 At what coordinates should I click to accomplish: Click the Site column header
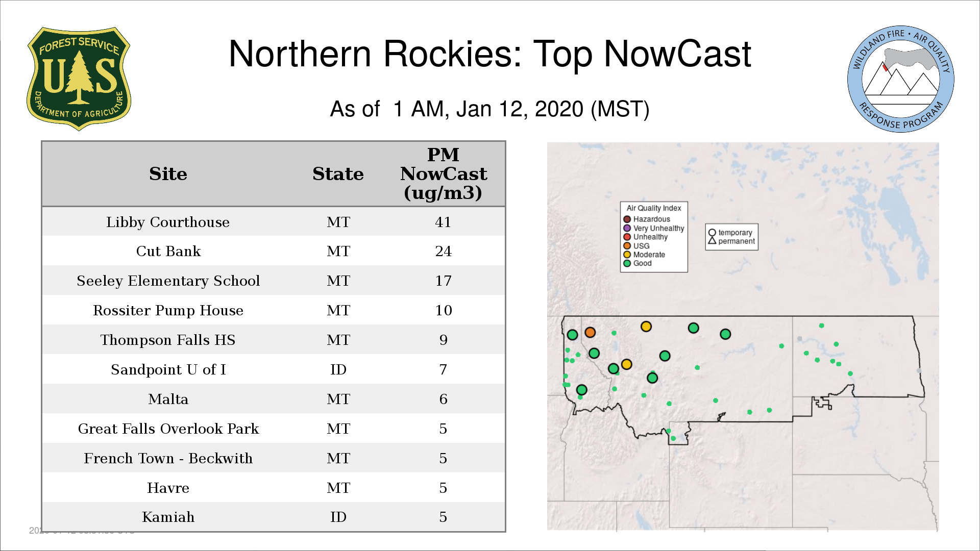(168, 174)
